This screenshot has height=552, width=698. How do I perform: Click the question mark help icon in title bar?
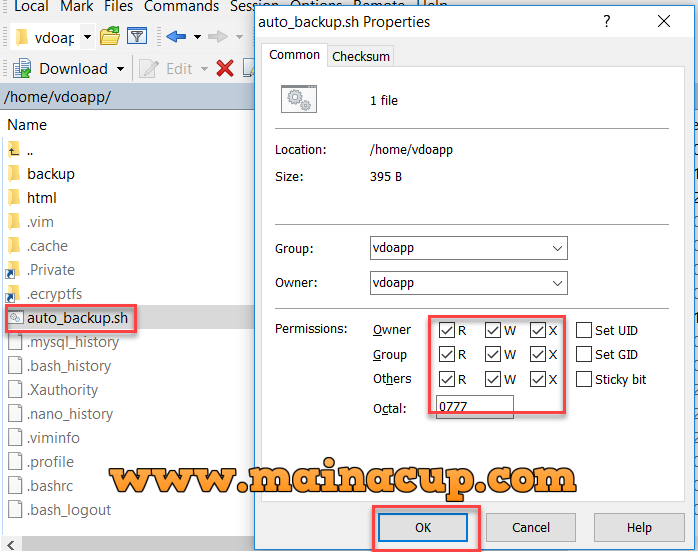coord(607,21)
